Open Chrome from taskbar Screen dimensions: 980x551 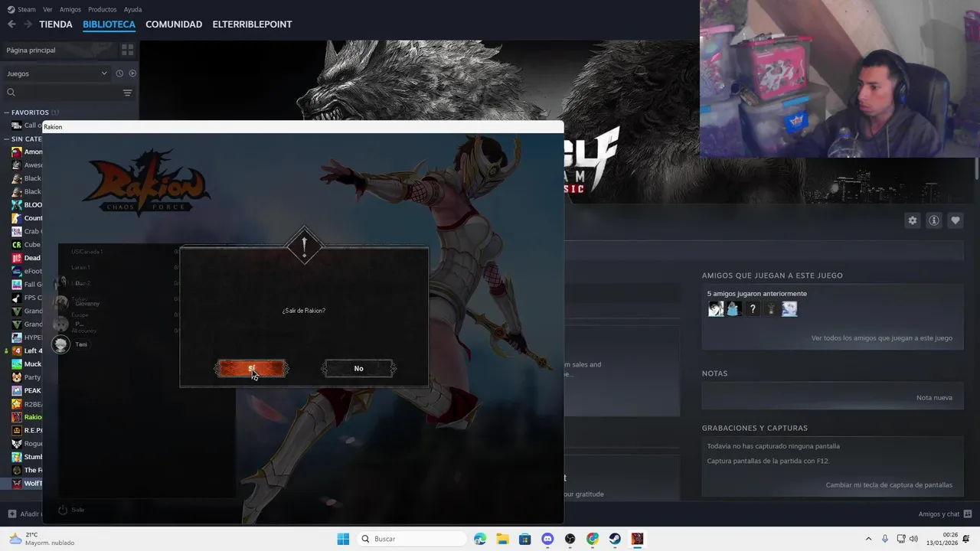pos(593,539)
